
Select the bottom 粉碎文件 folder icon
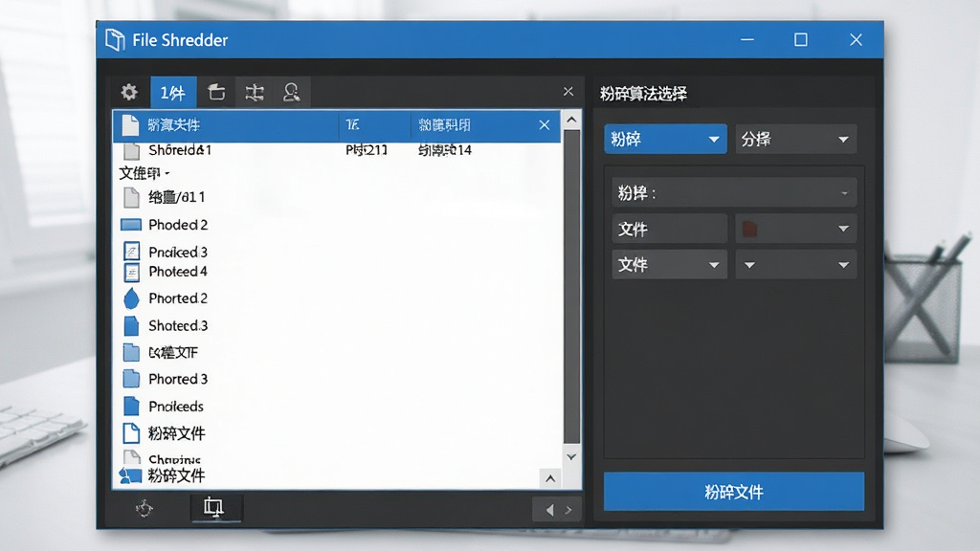click(130, 476)
